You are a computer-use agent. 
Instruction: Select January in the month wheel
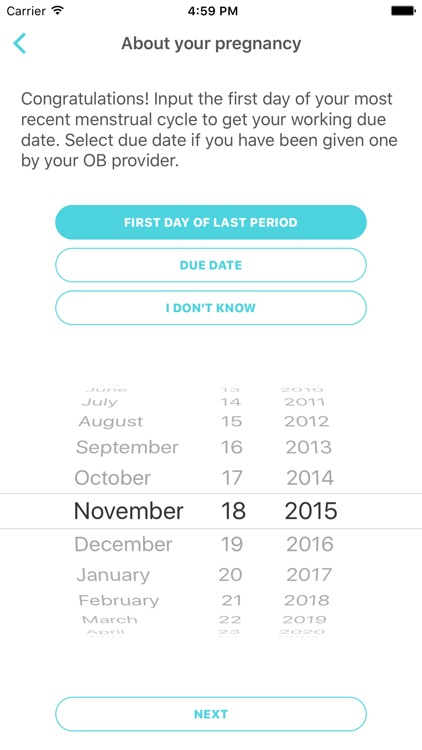pyautogui.click(x=113, y=575)
